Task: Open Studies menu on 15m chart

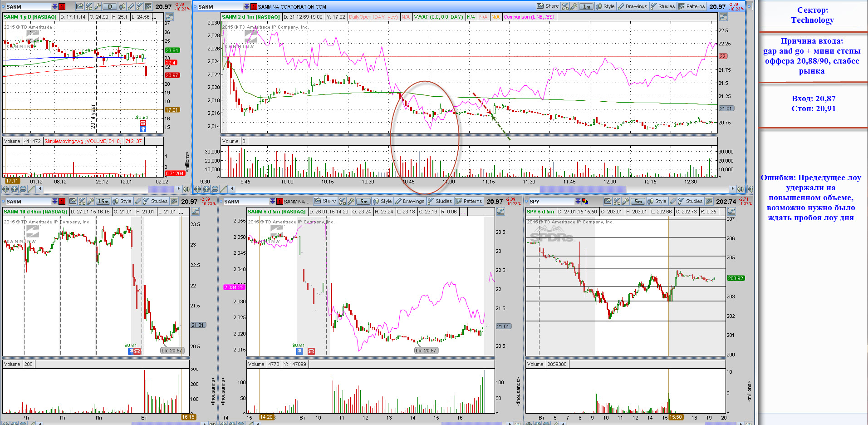Action: (156, 201)
